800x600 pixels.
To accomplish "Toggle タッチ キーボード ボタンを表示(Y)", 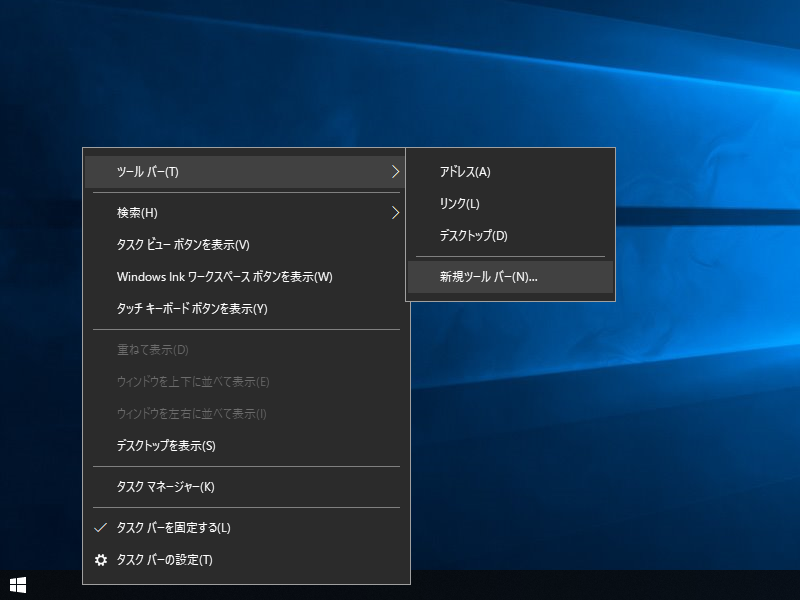I will pos(245,309).
